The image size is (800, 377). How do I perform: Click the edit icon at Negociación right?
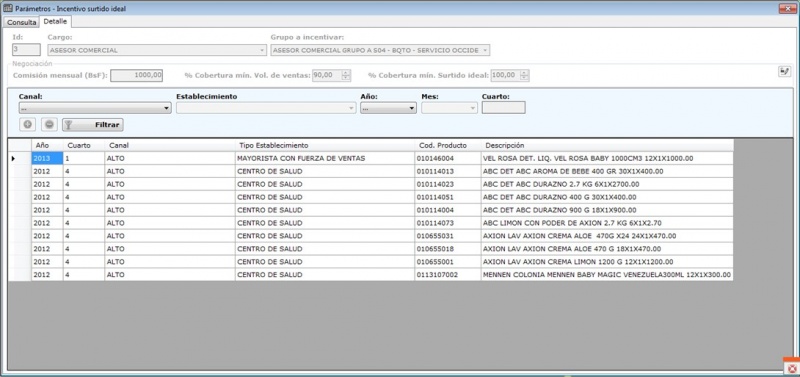(784, 72)
